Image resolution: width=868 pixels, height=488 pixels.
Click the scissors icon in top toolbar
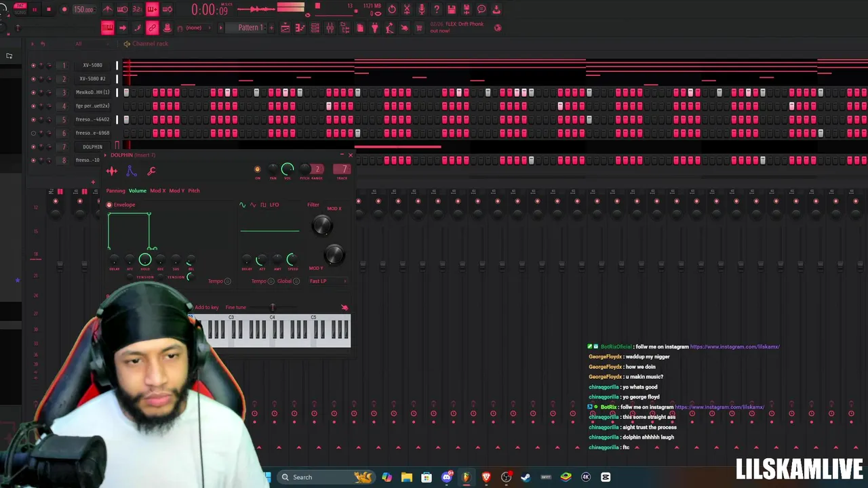coord(406,9)
